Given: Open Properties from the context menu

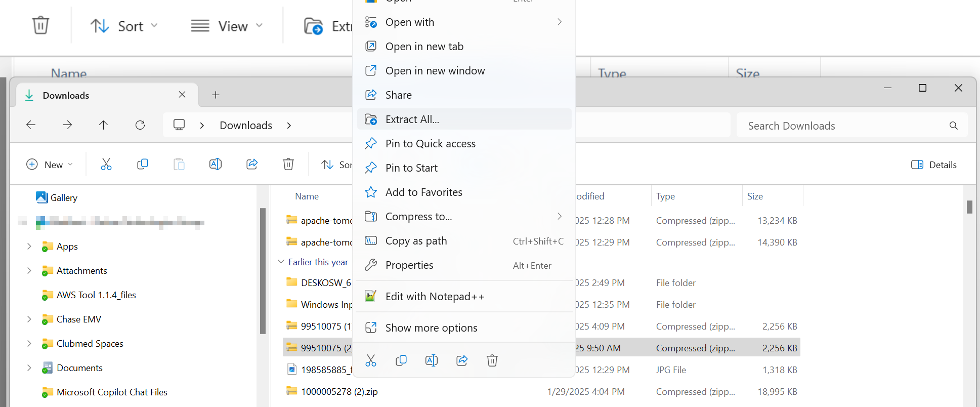Looking at the screenshot, I should click(x=464, y=265).
